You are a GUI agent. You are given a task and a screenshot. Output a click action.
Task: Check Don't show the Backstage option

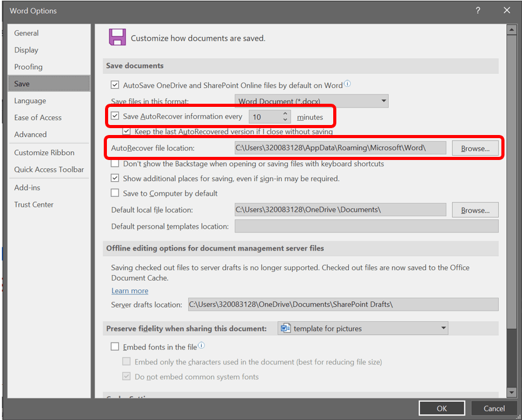[115, 164]
